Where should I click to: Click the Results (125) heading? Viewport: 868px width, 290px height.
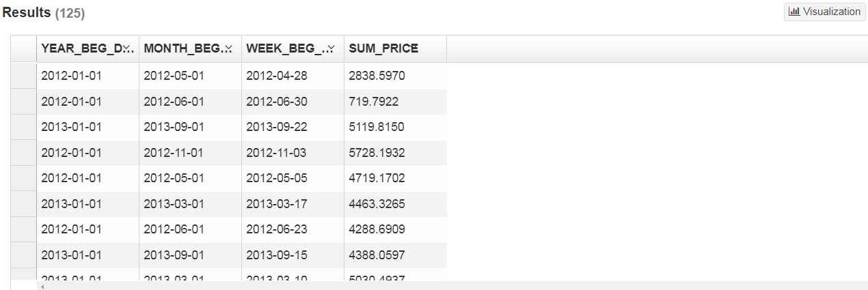44,12
